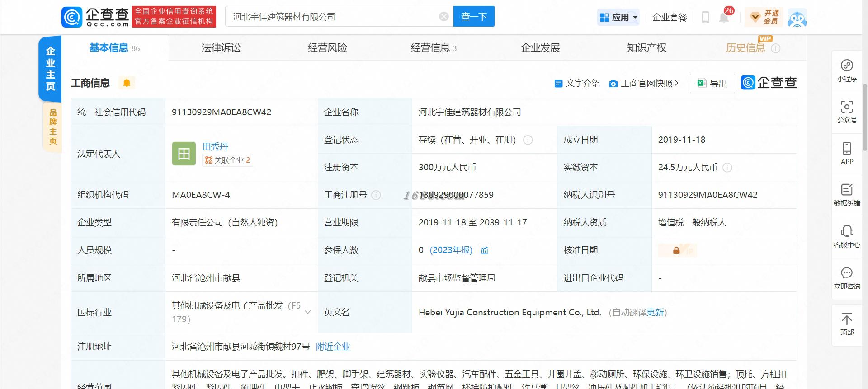Open the mobile phone icon in header
The height and width of the screenshot is (389, 868).
[705, 17]
